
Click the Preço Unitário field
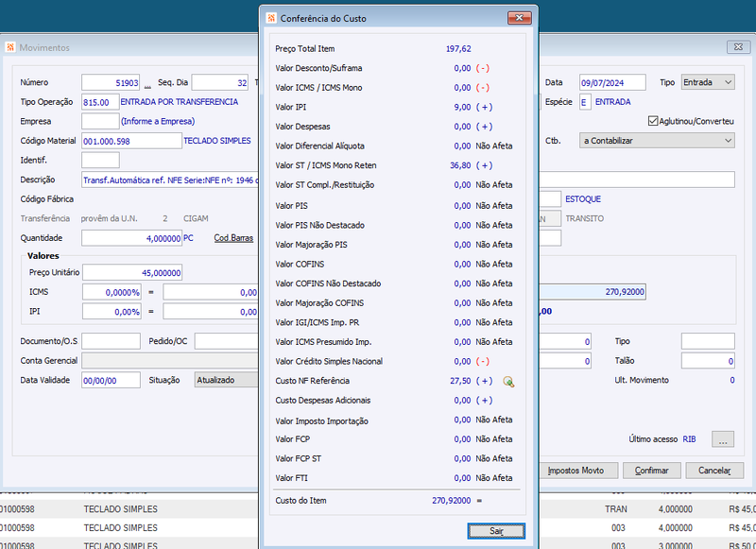pos(132,272)
